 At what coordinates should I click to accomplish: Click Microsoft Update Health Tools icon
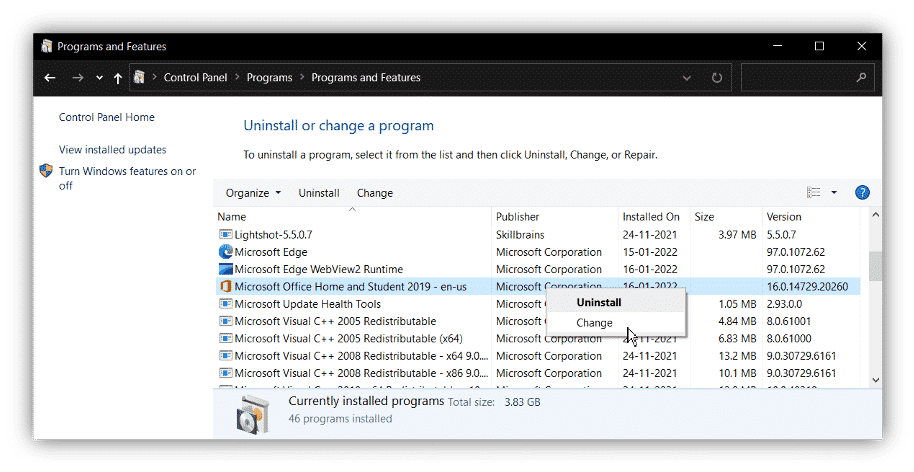point(226,304)
